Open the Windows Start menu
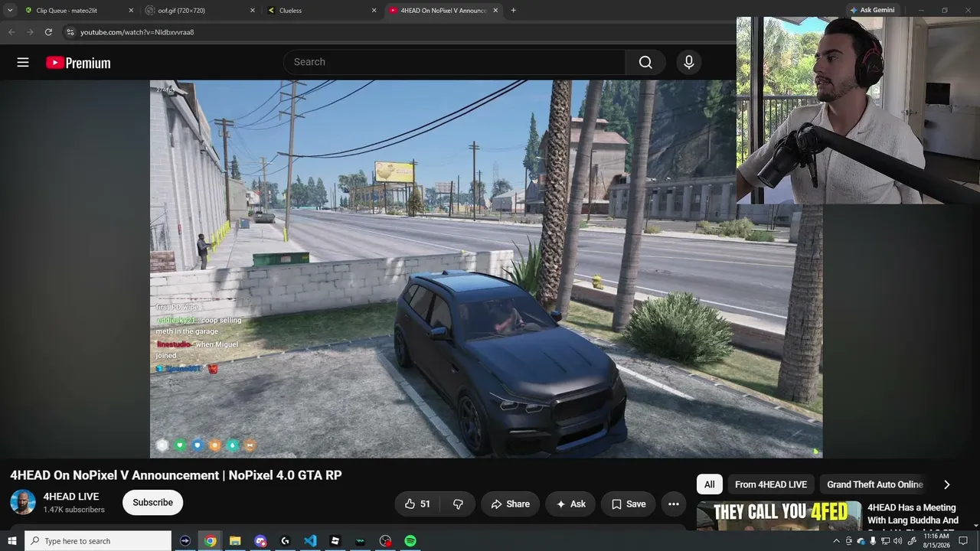 point(11,541)
